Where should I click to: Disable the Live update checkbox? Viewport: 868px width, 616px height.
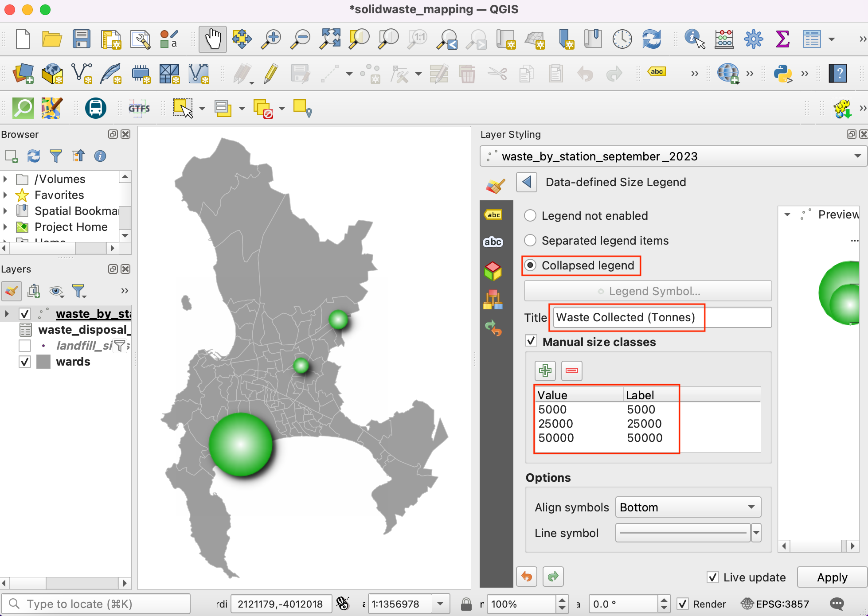coord(712,577)
